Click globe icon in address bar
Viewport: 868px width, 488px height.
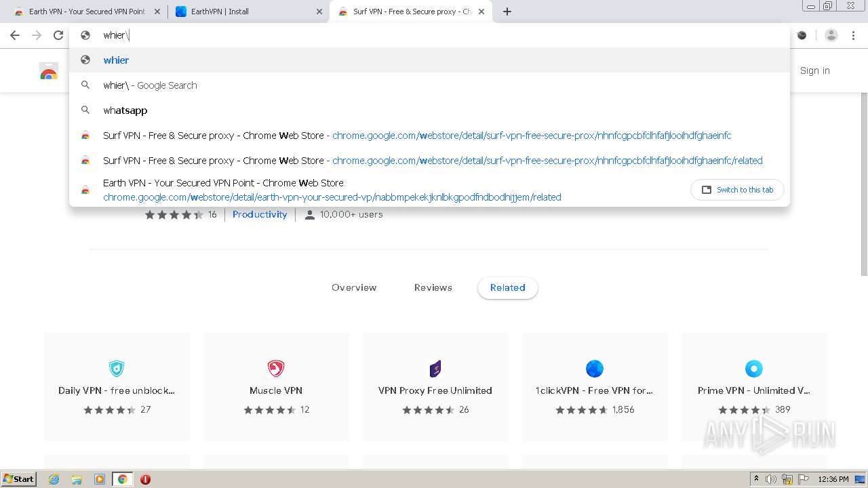[x=85, y=35]
